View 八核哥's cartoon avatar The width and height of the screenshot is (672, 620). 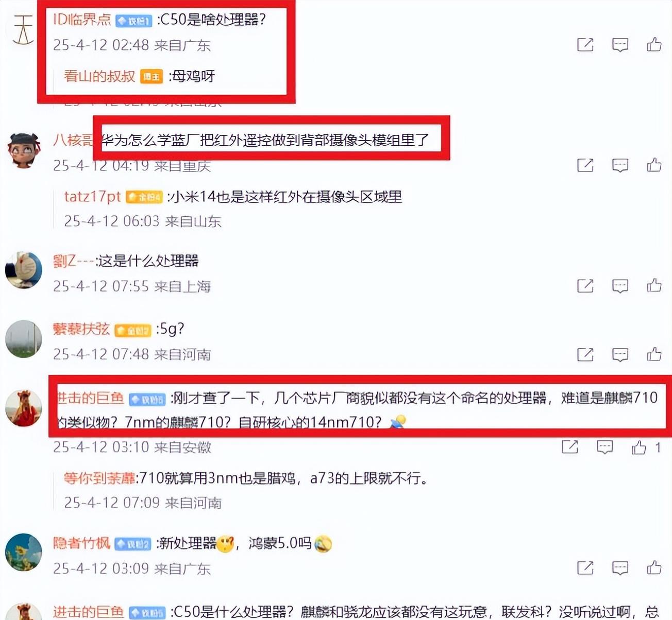(x=24, y=150)
